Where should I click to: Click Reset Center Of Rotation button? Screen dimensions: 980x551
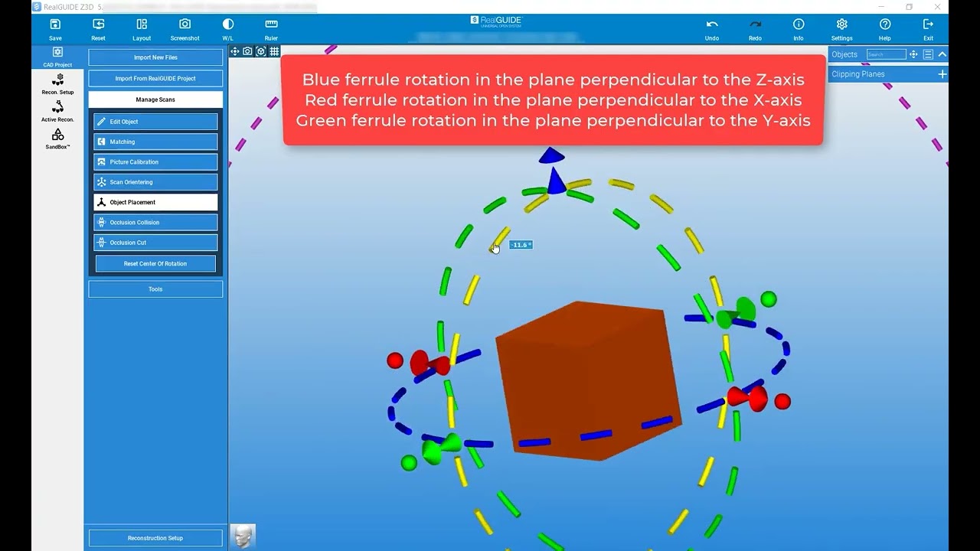click(x=155, y=263)
